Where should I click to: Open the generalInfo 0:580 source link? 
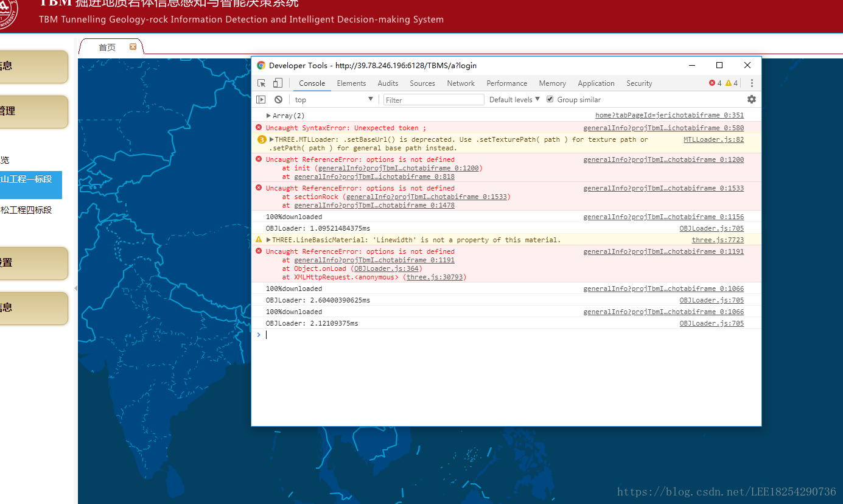[663, 128]
